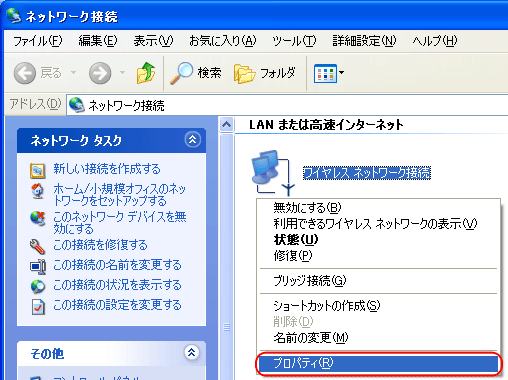Viewport: 508px width, 380px height.
Task: Open the ファイル(F) menu
Action: [38, 41]
